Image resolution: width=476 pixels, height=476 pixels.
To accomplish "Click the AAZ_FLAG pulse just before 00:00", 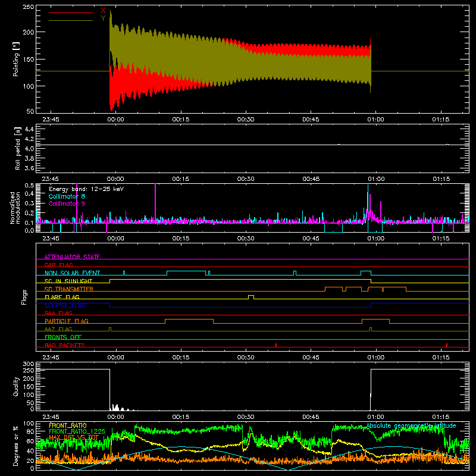I will [110, 329].
